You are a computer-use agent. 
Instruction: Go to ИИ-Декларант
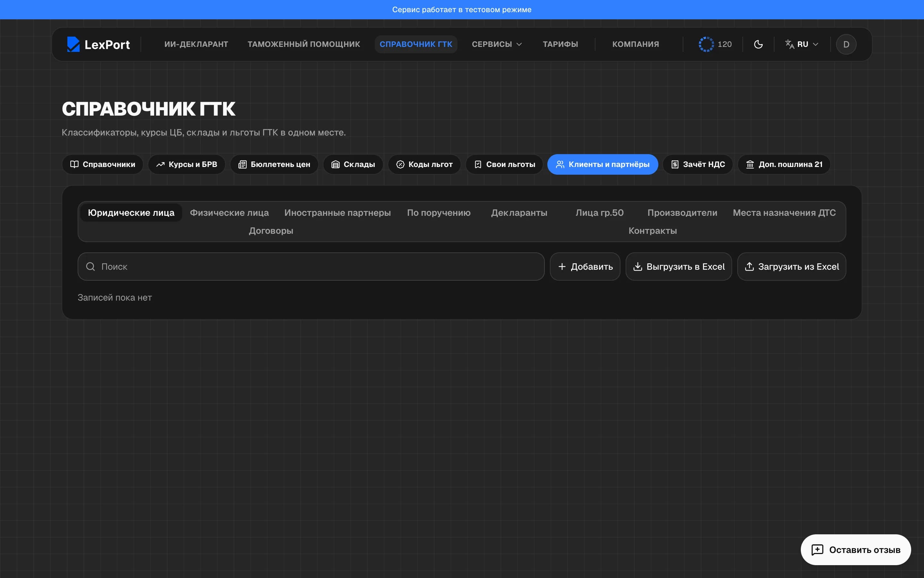tap(196, 44)
